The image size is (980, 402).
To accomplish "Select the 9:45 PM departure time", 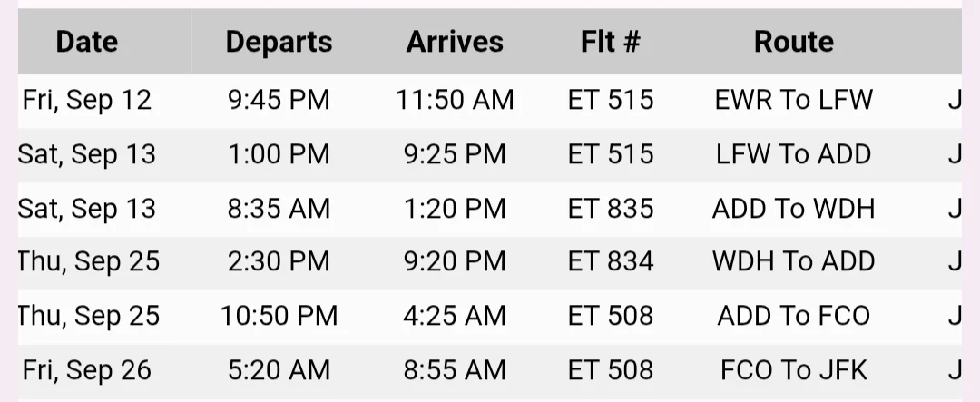I will (x=279, y=100).
